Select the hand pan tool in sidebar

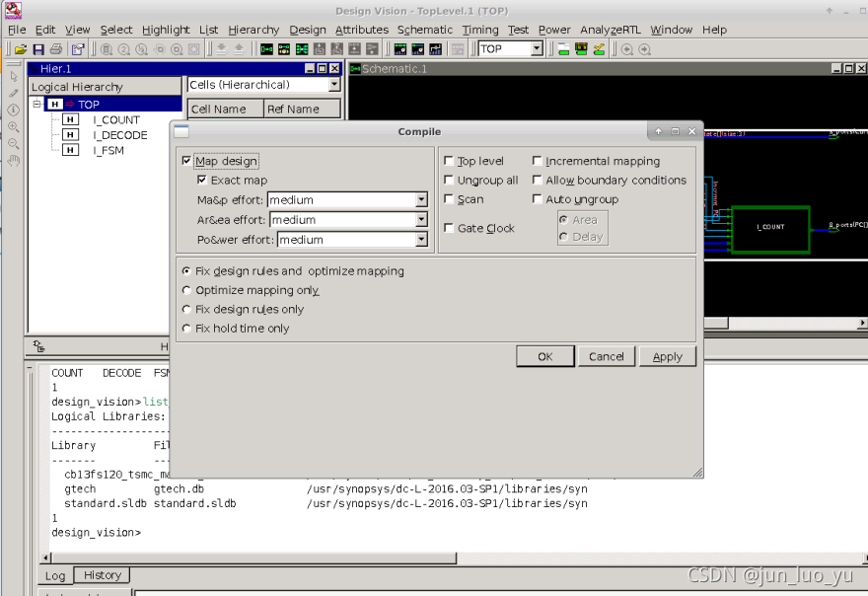13,161
